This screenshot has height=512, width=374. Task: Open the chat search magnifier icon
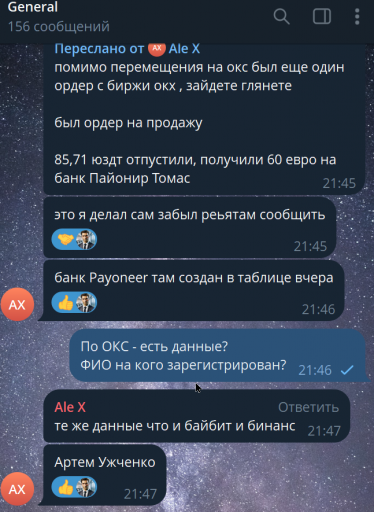(281, 16)
